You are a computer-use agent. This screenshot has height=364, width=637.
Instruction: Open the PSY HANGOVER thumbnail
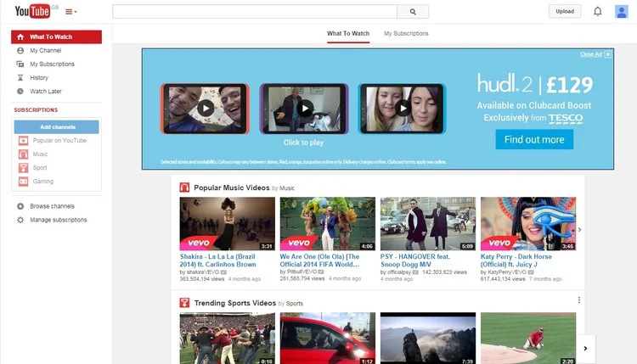428,224
